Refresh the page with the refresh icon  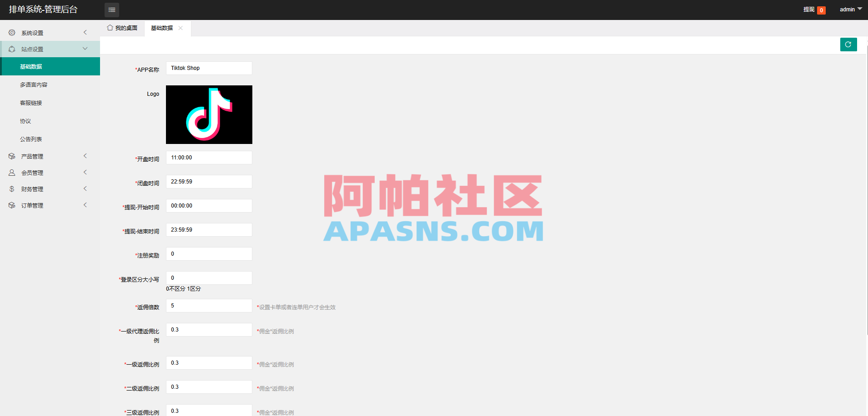coord(848,45)
